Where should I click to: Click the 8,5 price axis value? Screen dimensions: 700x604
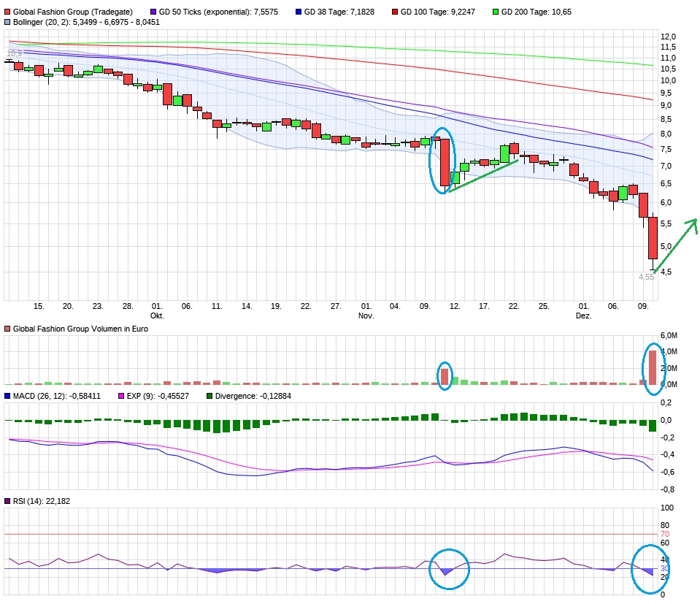point(666,119)
